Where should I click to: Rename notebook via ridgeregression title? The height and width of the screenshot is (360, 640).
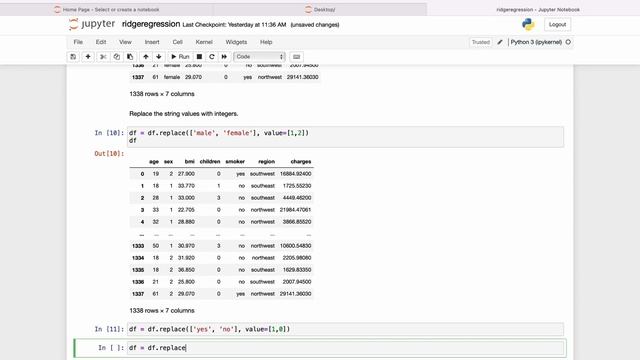(151, 24)
